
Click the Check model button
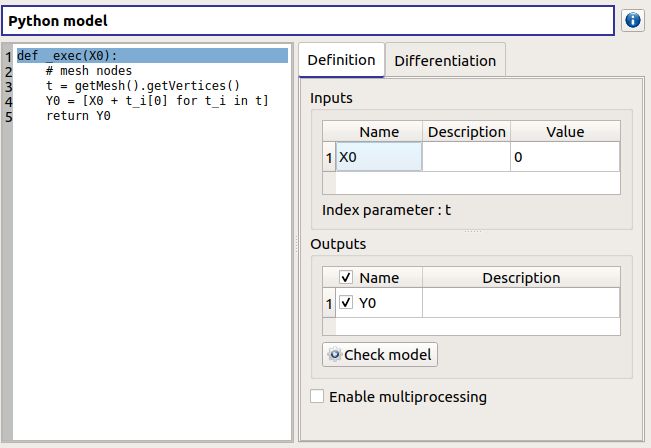click(379, 355)
